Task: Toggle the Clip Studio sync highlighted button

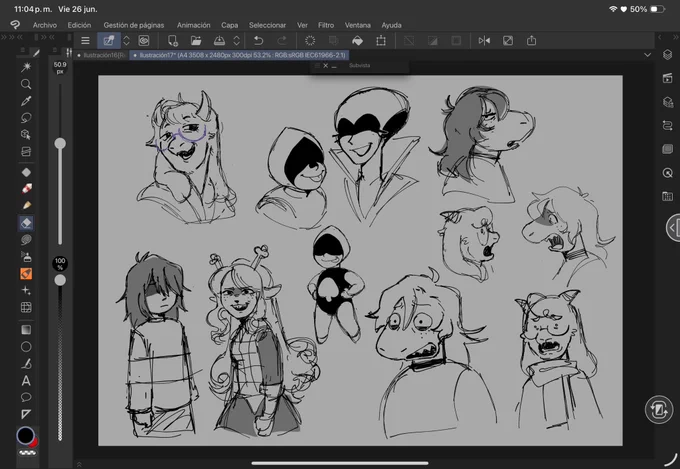Action: pos(108,41)
